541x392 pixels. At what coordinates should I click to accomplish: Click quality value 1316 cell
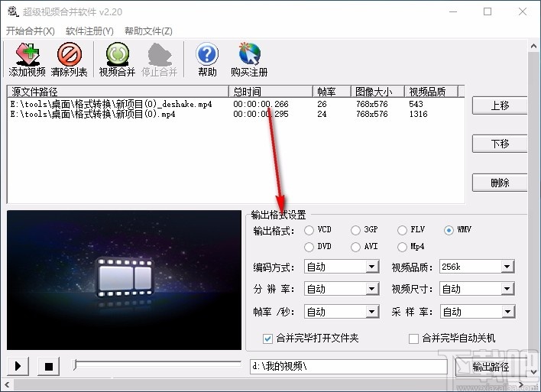point(418,114)
